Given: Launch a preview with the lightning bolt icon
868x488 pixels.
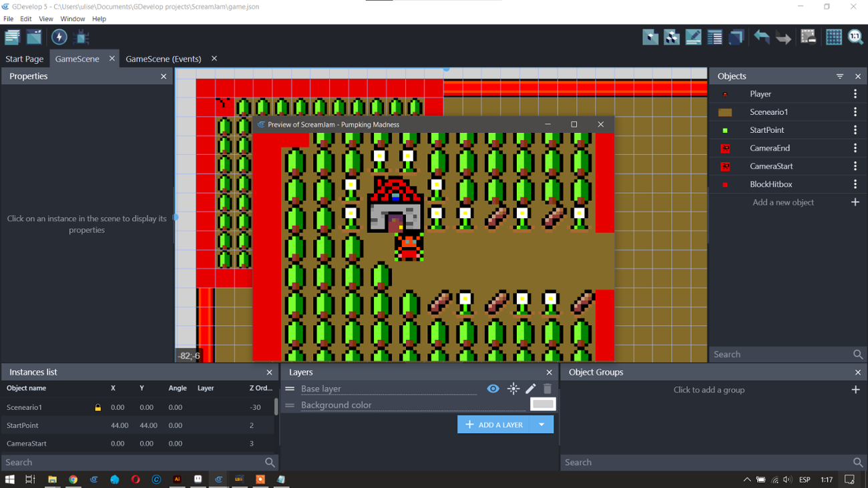Looking at the screenshot, I should point(59,37).
